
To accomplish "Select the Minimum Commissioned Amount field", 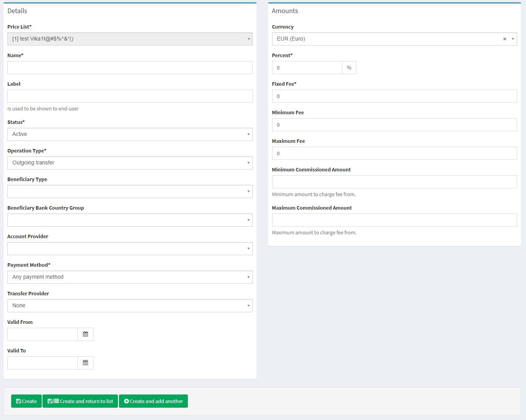I will [x=394, y=182].
